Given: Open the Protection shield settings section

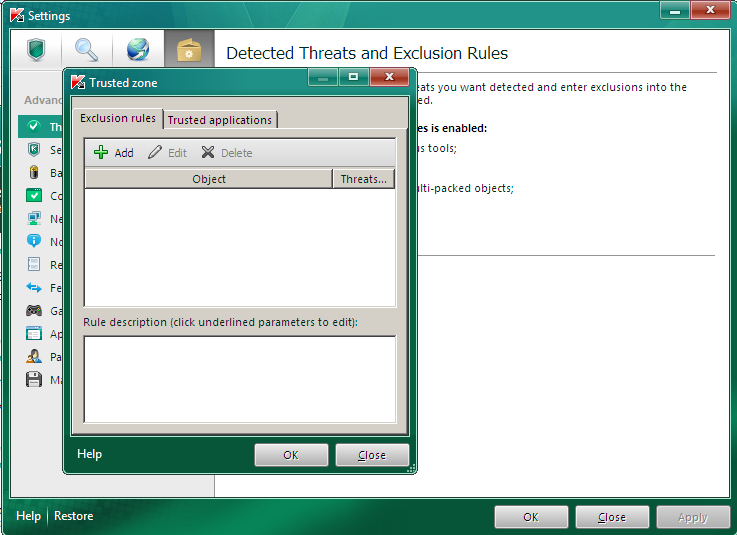Looking at the screenshot, I should [37, 50].
